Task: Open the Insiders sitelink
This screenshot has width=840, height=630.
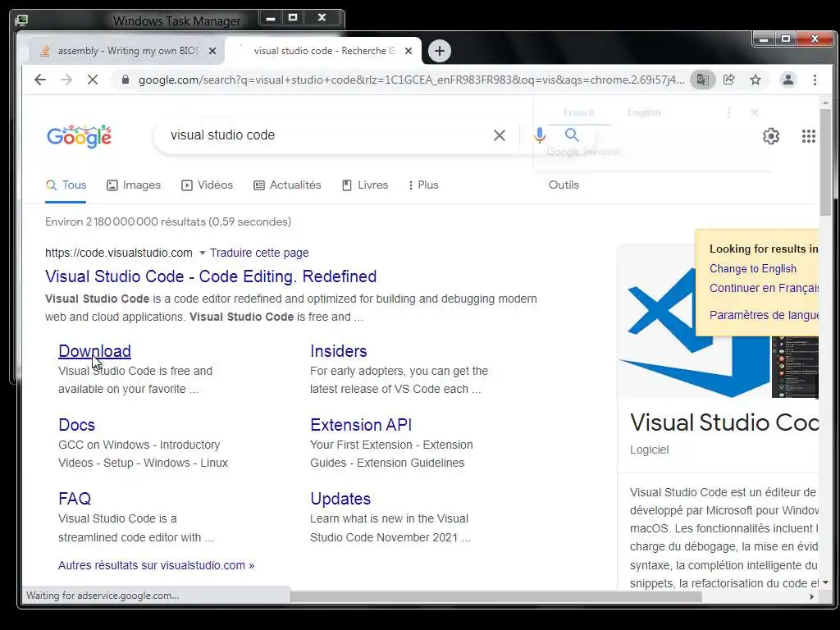Action: click(339, 351)
